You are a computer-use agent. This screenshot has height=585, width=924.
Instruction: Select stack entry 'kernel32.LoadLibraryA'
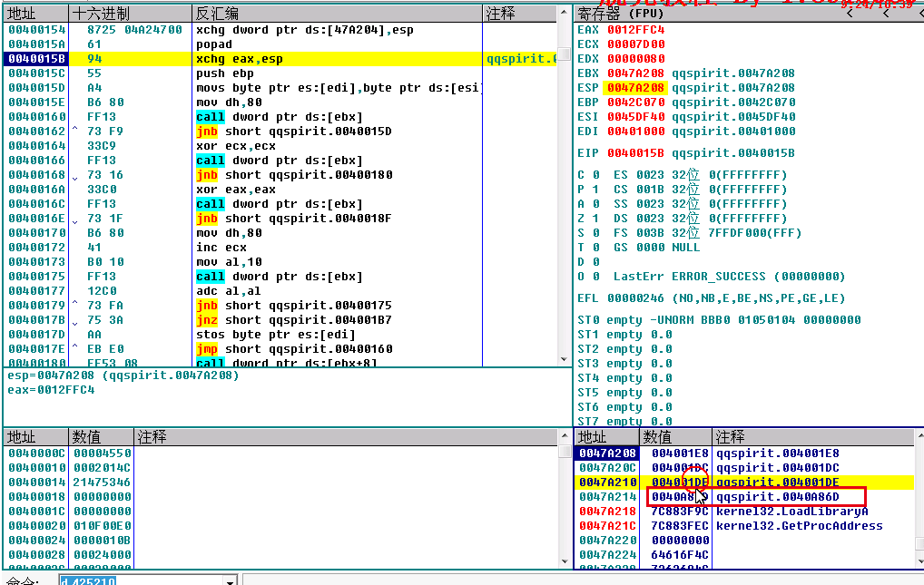(x=791, y=512)
